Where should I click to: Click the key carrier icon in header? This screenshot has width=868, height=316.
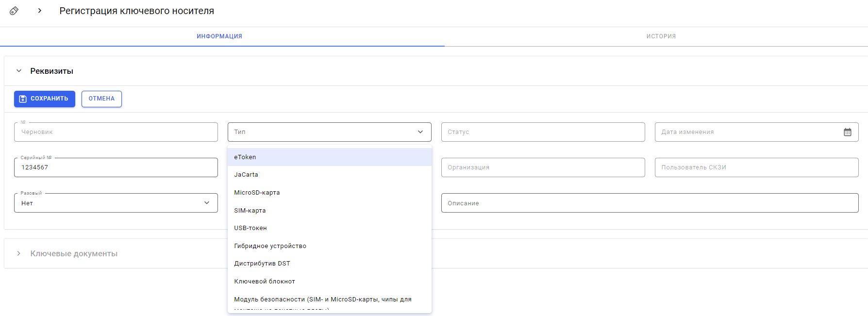[x=14, y=11]
